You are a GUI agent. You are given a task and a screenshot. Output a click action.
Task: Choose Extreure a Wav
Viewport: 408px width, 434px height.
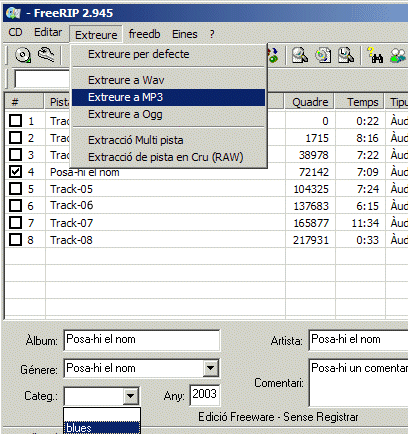pos(169,80)
